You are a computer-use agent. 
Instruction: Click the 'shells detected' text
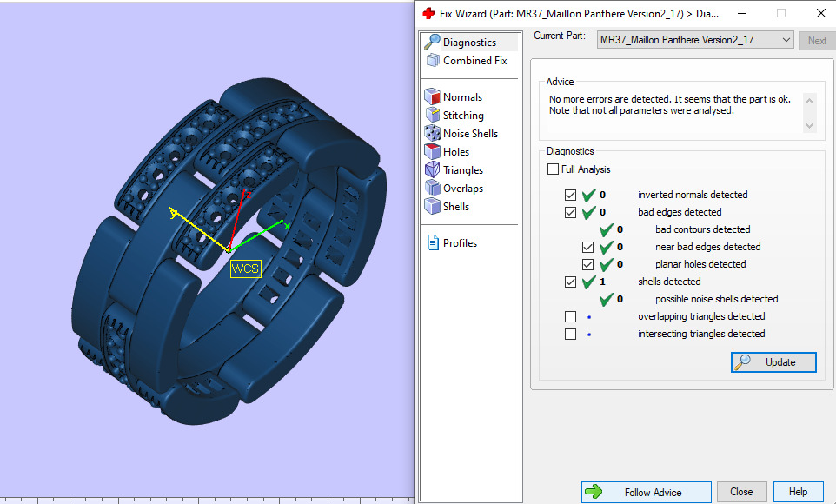669,282
